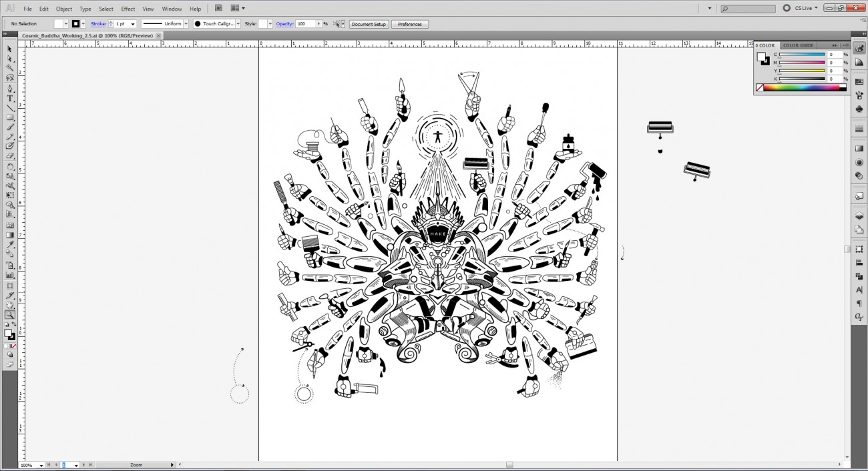868x471 pixels.
Task: Select the Pen tool
Action: coord(10,89)
